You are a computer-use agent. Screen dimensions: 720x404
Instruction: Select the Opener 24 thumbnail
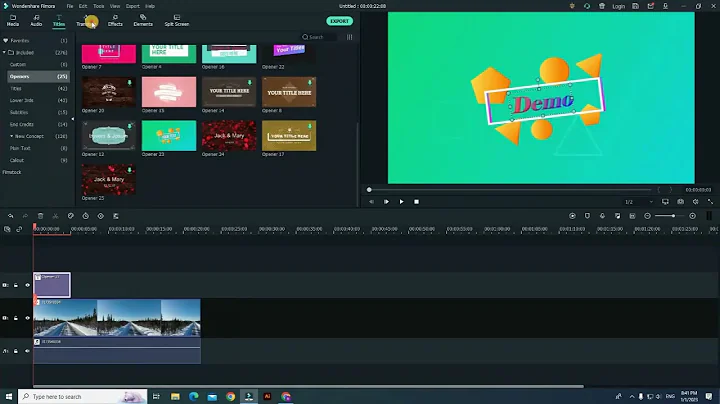click(229, 135)
